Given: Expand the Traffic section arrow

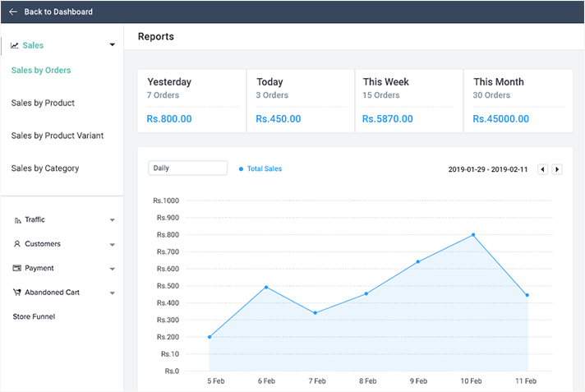Looking at the screenshot, I should coord(112,220).
